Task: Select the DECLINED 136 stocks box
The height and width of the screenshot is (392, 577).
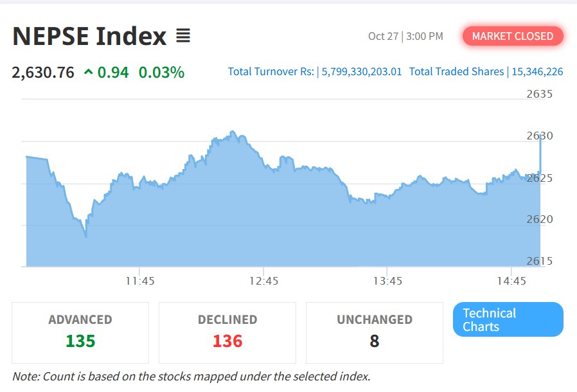Action: [227, 333]
